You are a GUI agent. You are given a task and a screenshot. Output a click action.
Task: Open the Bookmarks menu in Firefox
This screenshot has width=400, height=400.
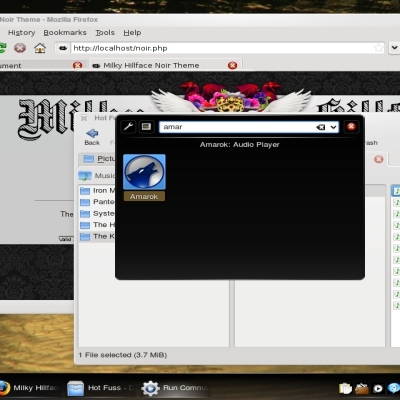point(65,33)
